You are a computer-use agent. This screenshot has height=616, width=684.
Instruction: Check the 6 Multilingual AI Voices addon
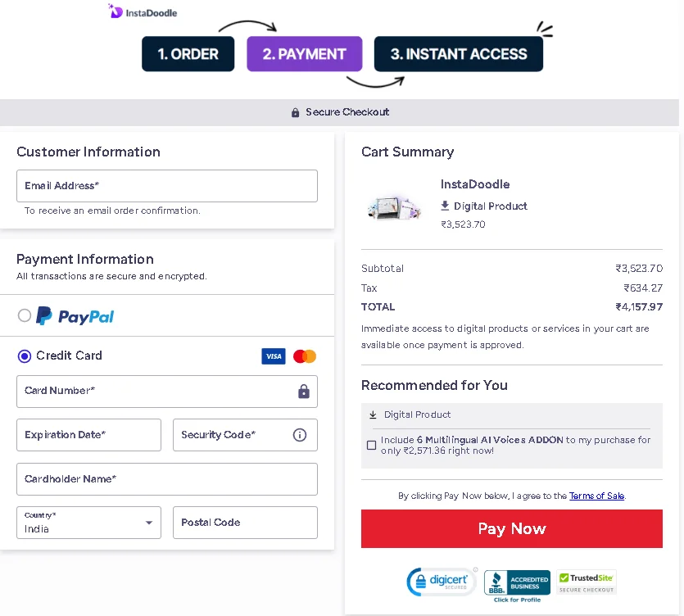coord(372,446)
